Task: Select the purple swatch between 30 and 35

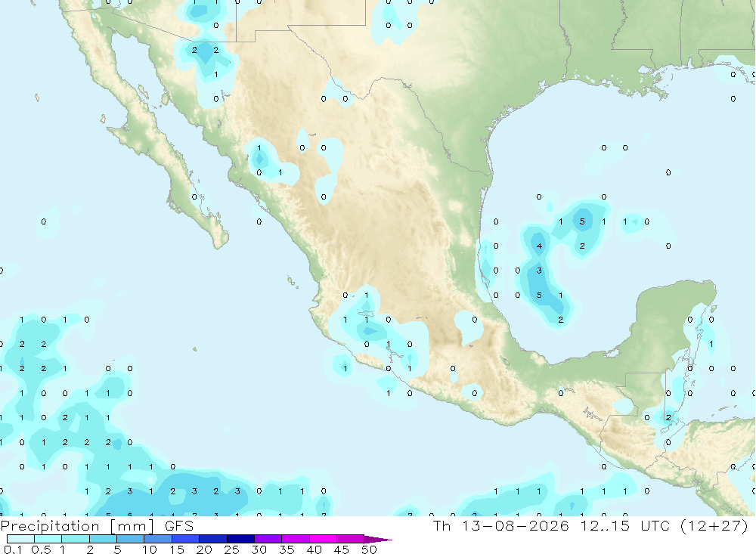Action: [268, 539]
